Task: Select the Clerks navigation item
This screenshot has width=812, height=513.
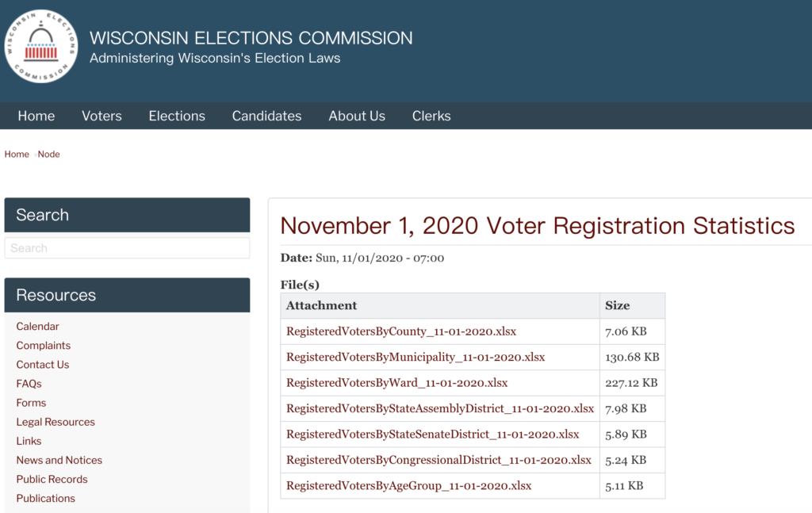Action: [x=431, y=116]
